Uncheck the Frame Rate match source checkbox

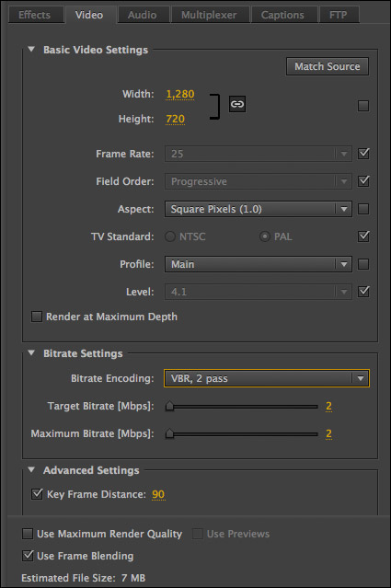pyautogui.click(x=363, y=154)
